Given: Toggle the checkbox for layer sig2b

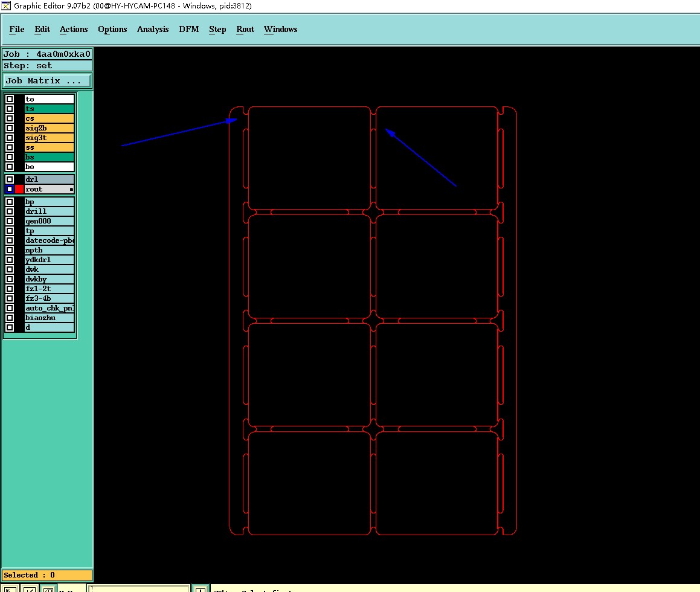Looking at the screenshot, I should tap(10, 128).
